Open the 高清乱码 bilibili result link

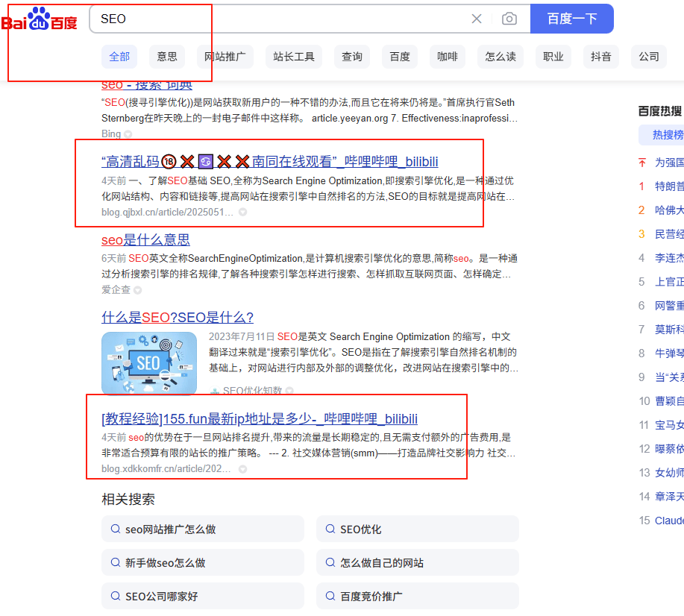pos(269,162)
